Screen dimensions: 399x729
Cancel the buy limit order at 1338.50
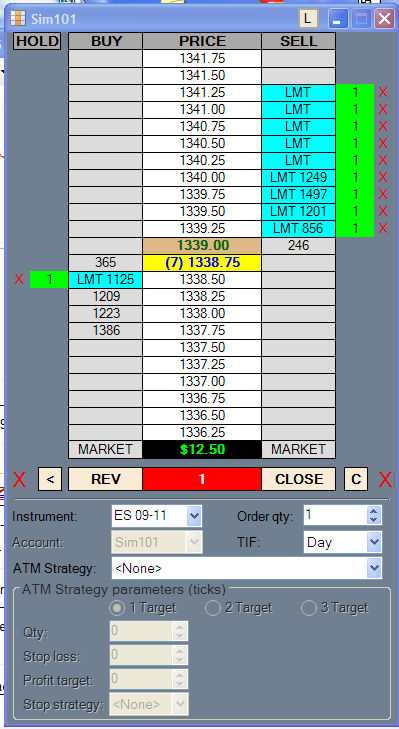click(19, 279)
